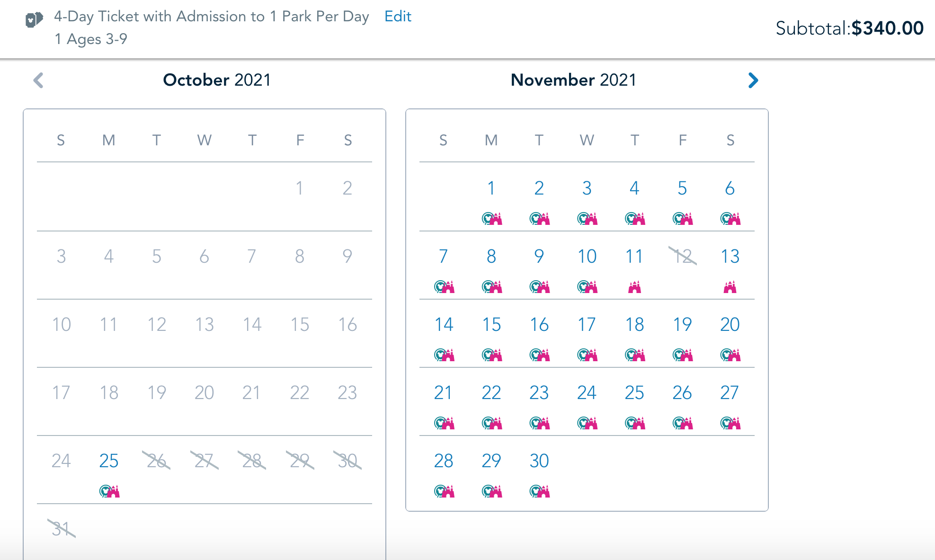The image size is (935, 560).
Task: Click the November 2021 month heading
Action: 573,80
